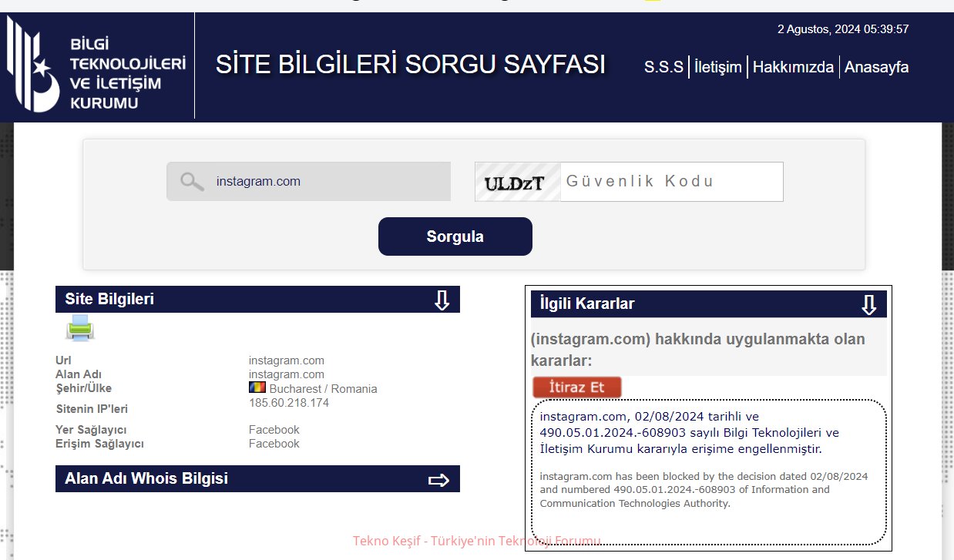Screen dimensions: 954x560
Task: Click the date text 2 Agustos, 2024 05:39:57
Action: (843, 29)
